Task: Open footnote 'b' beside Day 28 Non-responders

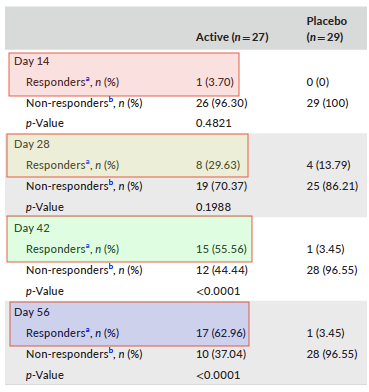Action: (111, 182)
